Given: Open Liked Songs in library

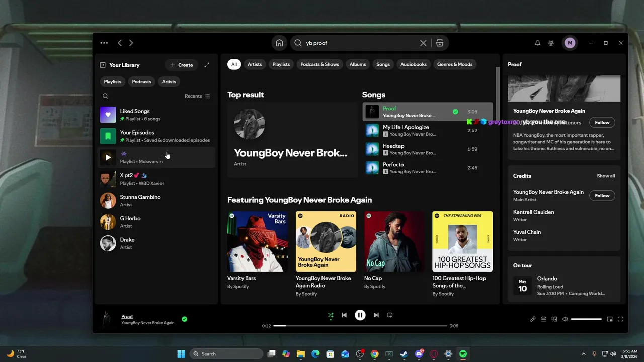Looking at the screenshot, I should point(156,115).
